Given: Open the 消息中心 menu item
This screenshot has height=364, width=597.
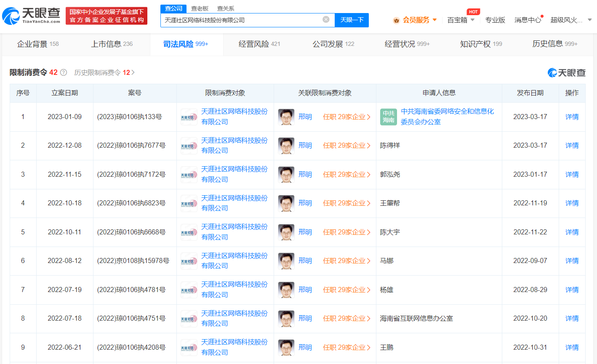Looking at the screenshot, I should 528,19.
